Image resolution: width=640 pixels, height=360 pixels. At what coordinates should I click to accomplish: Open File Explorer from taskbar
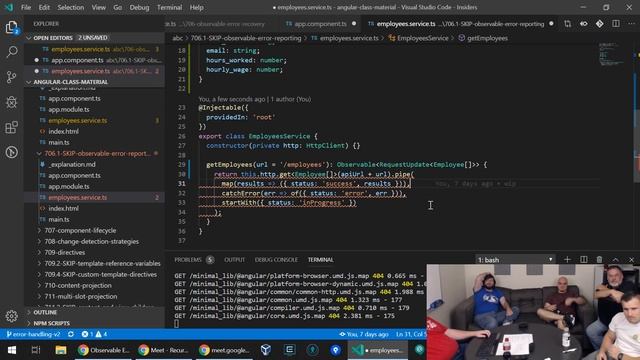[x=61, y=350]
